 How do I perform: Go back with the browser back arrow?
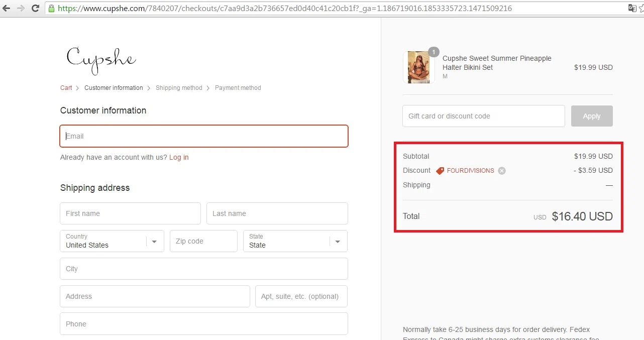tap(7, 8)
